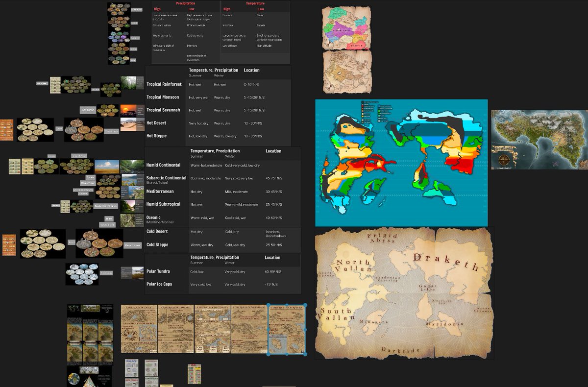Select the blue sky grassland photo
The height and width of the screenshot is (387, 588).
click(107, 167)
